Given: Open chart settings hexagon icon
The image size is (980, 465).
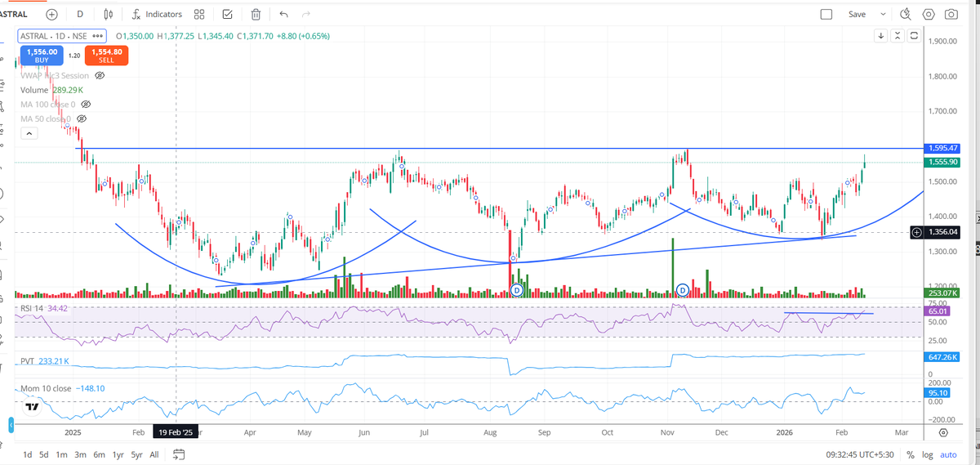Looking at the screenshot, I should tap(929, 14).
